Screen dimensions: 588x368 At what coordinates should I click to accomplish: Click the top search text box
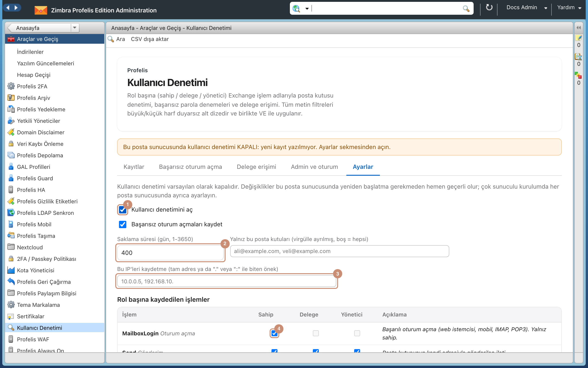386,9
